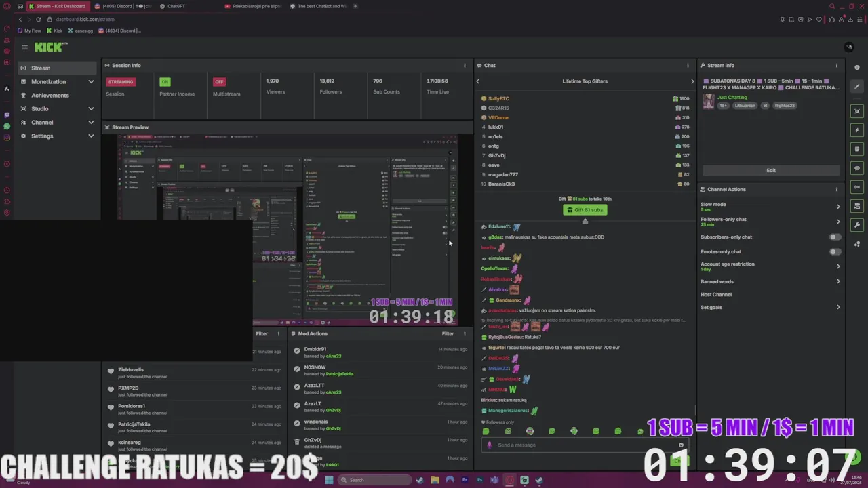Select Stream in the sidebar
The height and width of the screenshot is (488, 868).
(x=57, y=68)
